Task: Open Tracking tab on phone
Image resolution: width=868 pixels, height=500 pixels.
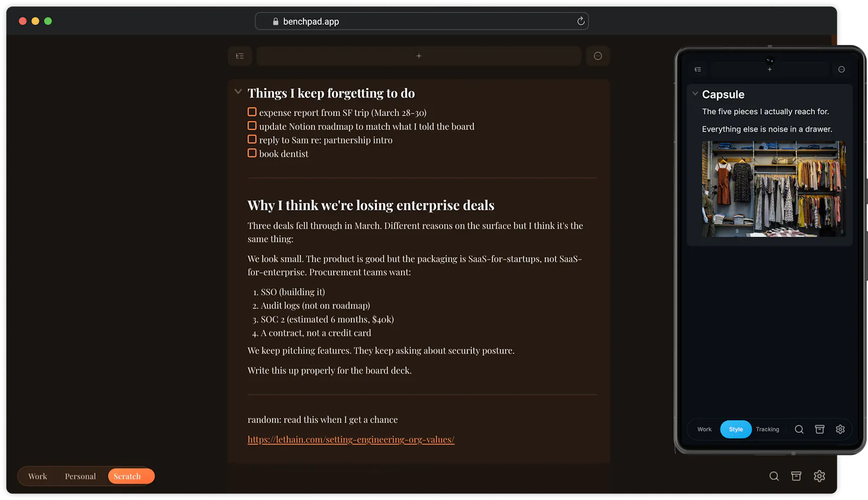Action: [x=767, y=430]
